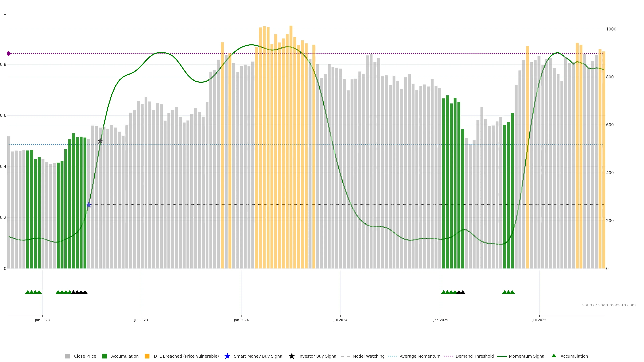Click the orange DTL Breached legend square
This screenshot has width=644, height=362.
(x=147, y=356)
